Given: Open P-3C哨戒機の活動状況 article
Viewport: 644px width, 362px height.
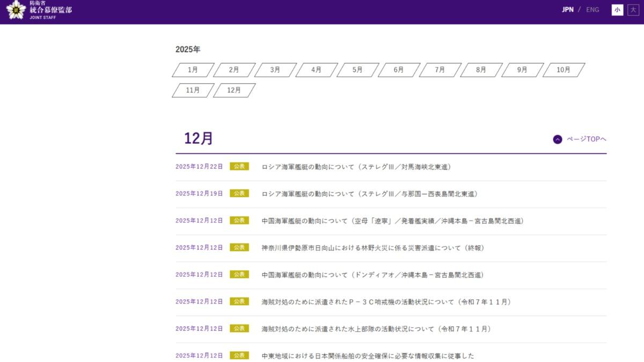Looking at the screenshot, I should [x=386, y=302].
